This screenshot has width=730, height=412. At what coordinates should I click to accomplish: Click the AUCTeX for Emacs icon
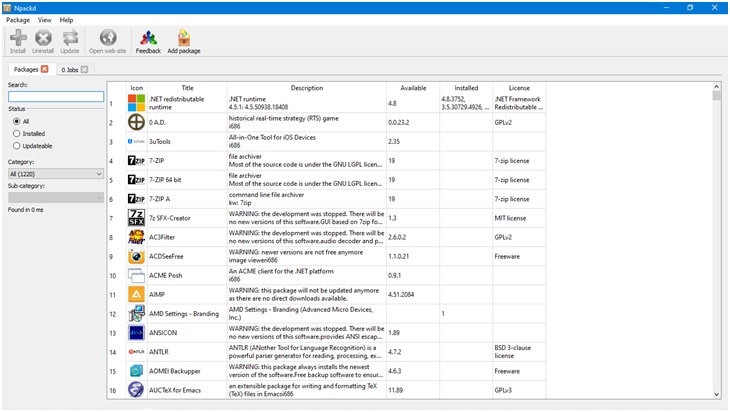(136, 390)
